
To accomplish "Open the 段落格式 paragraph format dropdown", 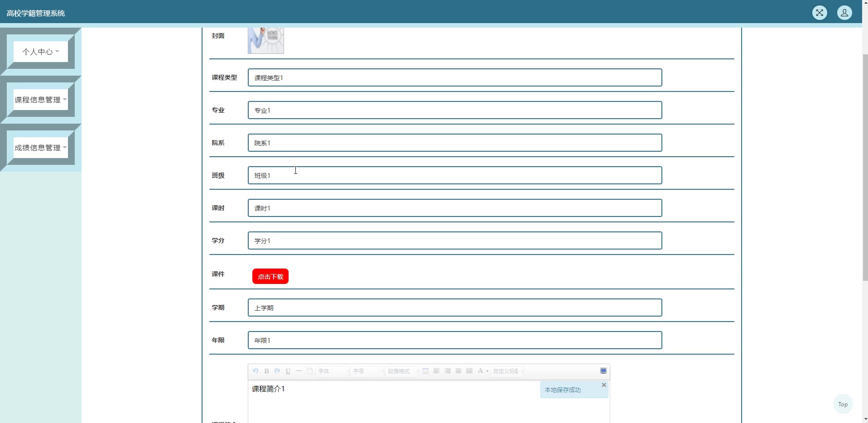I will (402, 371).
